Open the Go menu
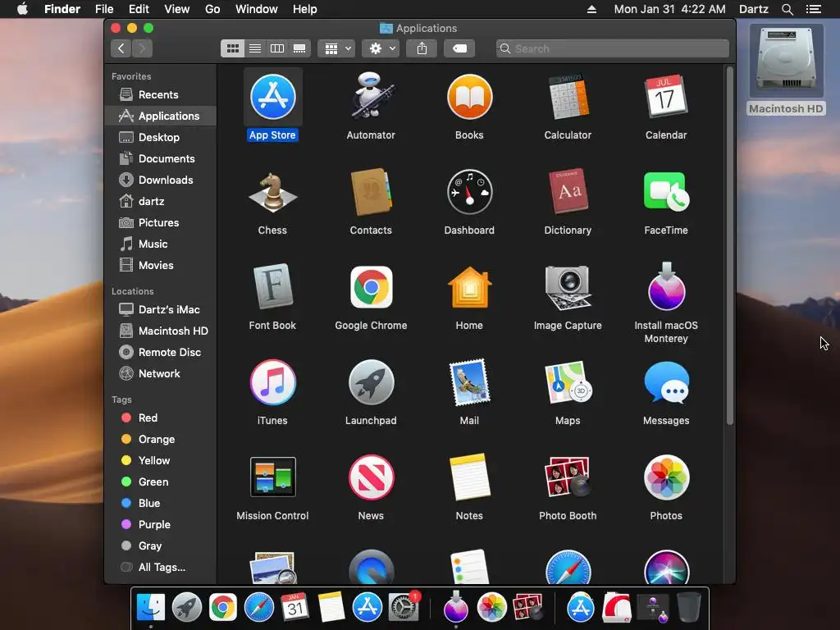The height and width of the screenshot is (630, 840). click(212, 9)
